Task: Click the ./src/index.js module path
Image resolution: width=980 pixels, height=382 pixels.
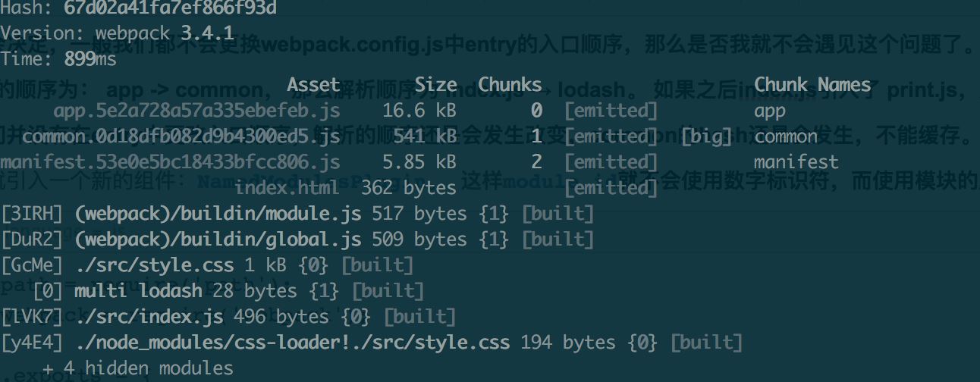Action: click(149, 316)
